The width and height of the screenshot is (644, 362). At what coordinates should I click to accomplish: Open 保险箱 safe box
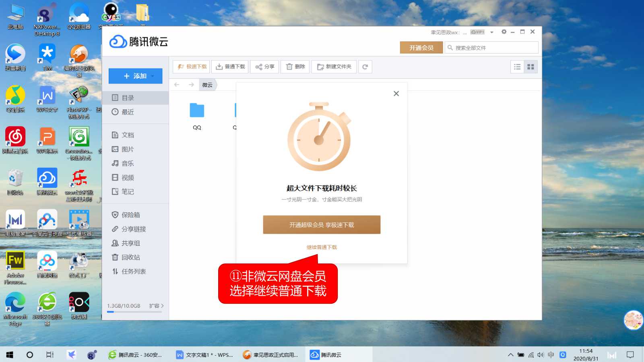135,215
